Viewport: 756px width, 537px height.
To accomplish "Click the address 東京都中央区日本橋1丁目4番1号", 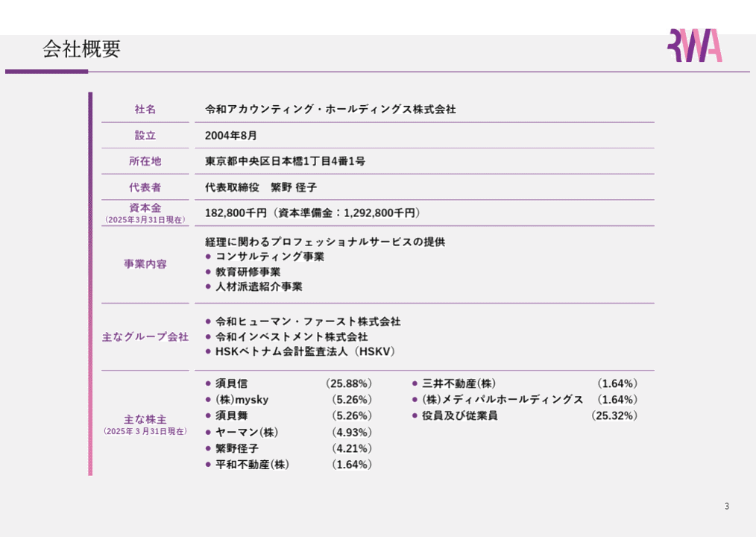I will coord(283,160).
